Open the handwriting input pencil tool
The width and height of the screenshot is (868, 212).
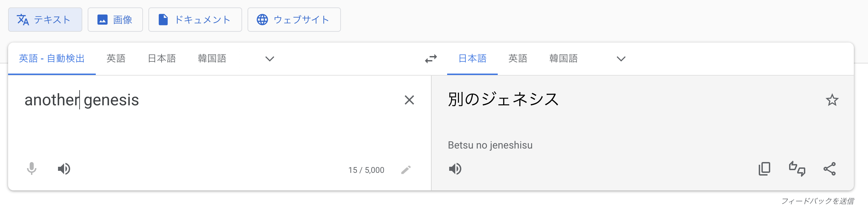(x=406, y=169)
